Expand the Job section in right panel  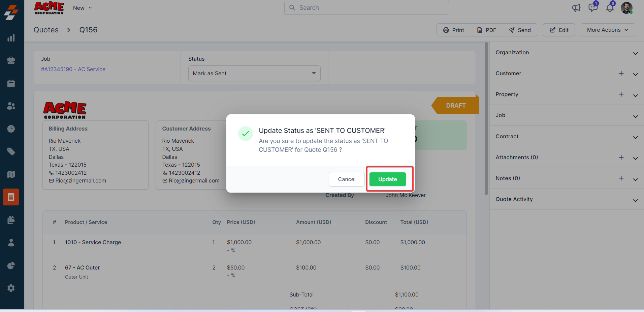[x=635, y=116]
